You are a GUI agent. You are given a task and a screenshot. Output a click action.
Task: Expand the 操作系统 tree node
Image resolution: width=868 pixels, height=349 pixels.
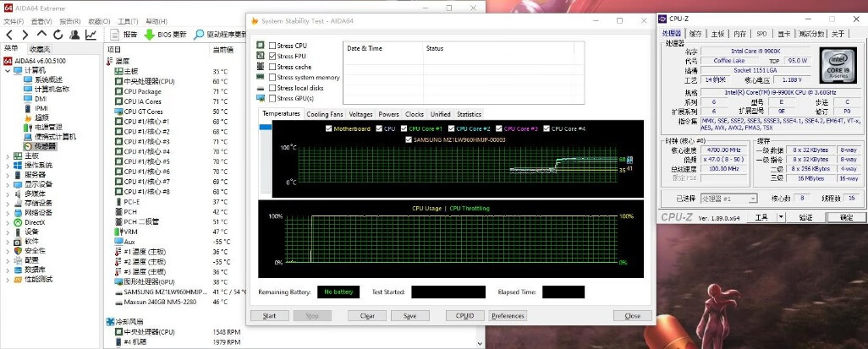(8, 166)
